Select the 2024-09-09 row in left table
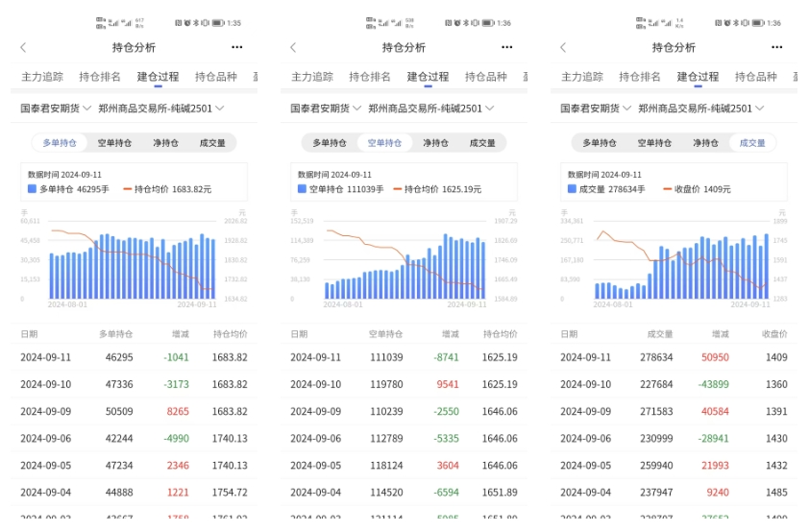Image resolution: width=809 pixels, height=532 pixels. click(x=134, y=411)
